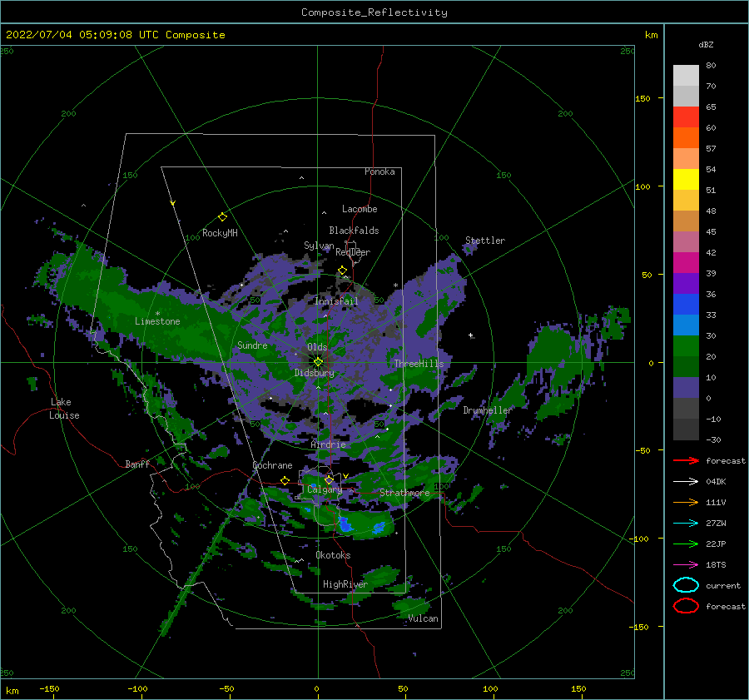This screenshot has height=700, width=749.
Task: Click the ThreeHills label
Action: pos(419,364)
